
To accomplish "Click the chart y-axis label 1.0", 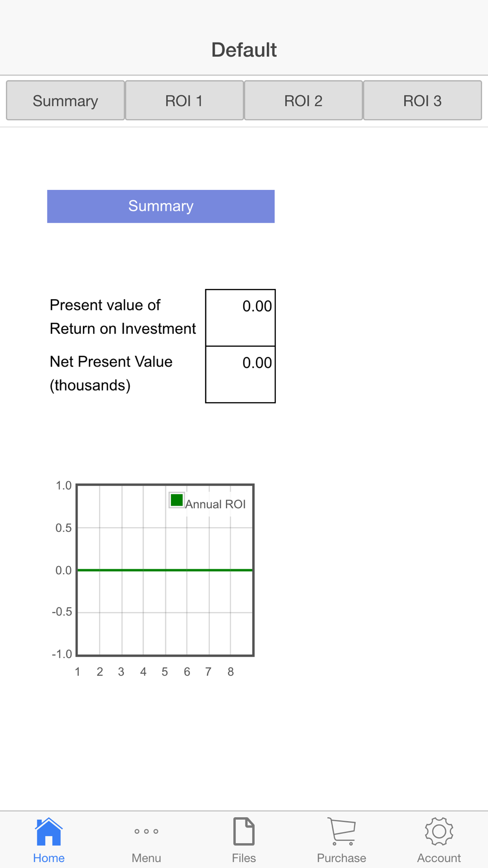I will 63,485.
